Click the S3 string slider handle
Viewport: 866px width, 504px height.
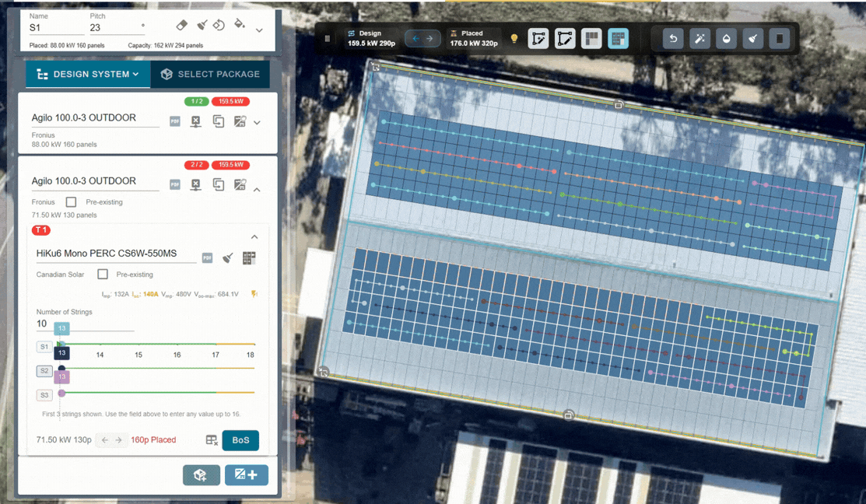point(61,393)
